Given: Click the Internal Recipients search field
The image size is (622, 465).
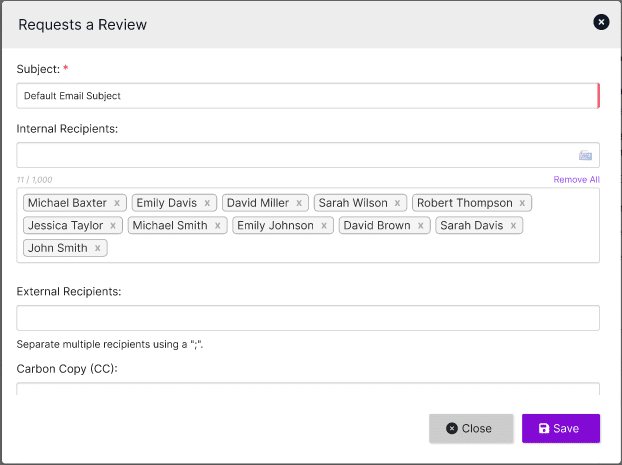Looking at the screenshot, I should coord(295,155).
